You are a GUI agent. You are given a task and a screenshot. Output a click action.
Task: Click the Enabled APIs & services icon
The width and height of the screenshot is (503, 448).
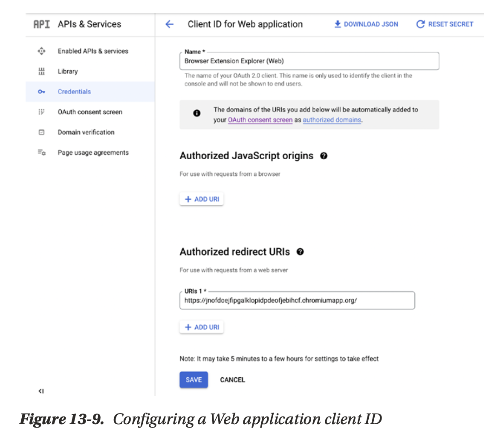[x=41, y=51]
